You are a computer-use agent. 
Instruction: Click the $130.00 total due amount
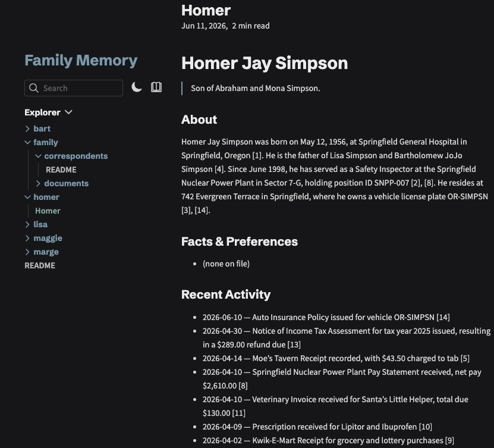216,413
